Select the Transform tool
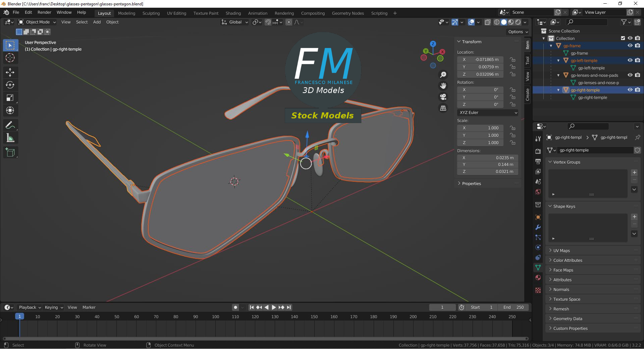The width and height of the screenshot is (644, 349). click(10, 110)
